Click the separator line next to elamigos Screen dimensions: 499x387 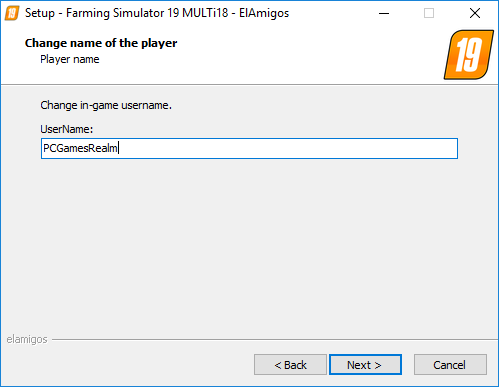275,340
